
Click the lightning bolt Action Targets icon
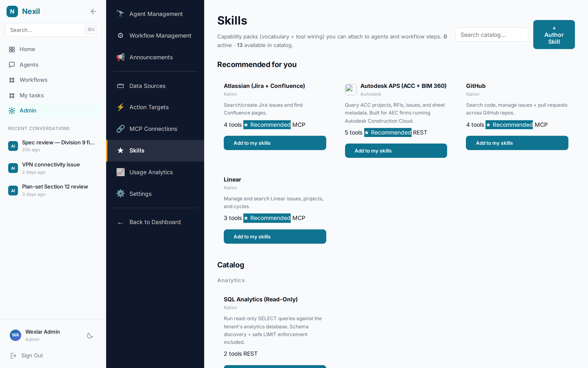point(120,107)
